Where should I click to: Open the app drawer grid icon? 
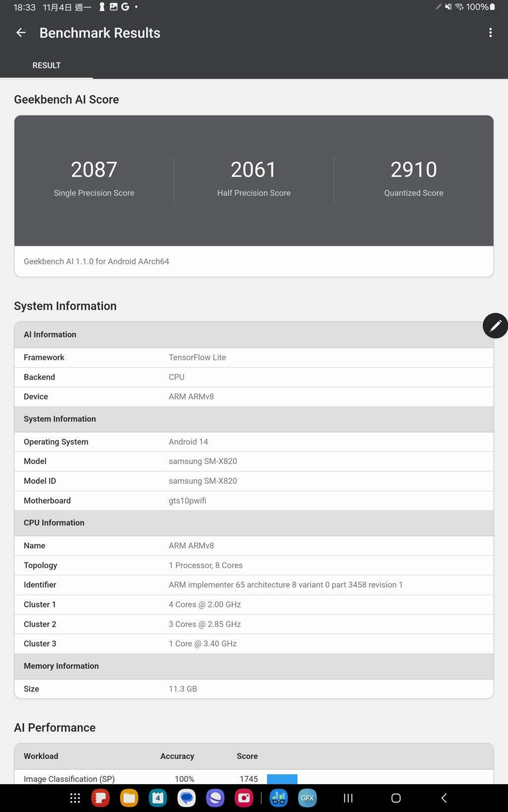click(75, 798)
